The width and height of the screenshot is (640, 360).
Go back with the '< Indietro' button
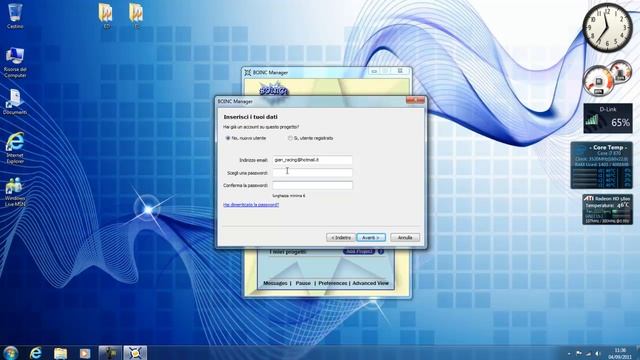(341, 238)
